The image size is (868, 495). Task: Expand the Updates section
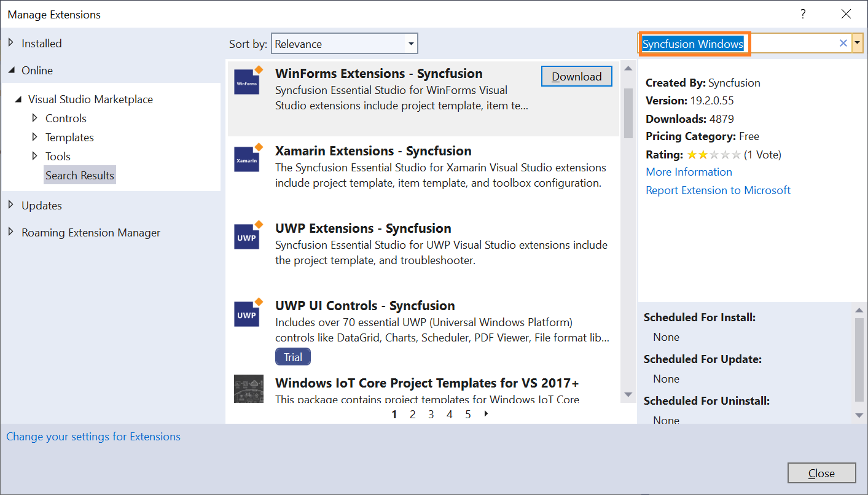coord(11,205)
